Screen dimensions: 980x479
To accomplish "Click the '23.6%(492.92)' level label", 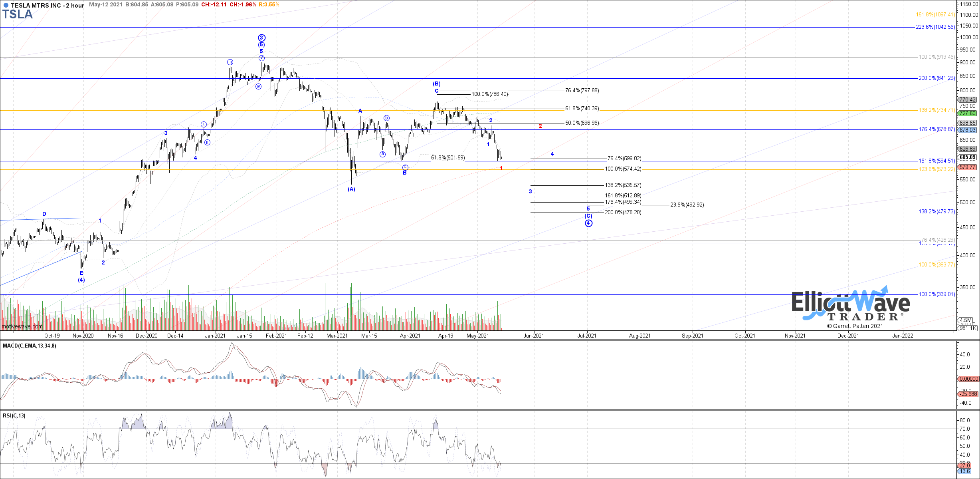I will (687, 205).
